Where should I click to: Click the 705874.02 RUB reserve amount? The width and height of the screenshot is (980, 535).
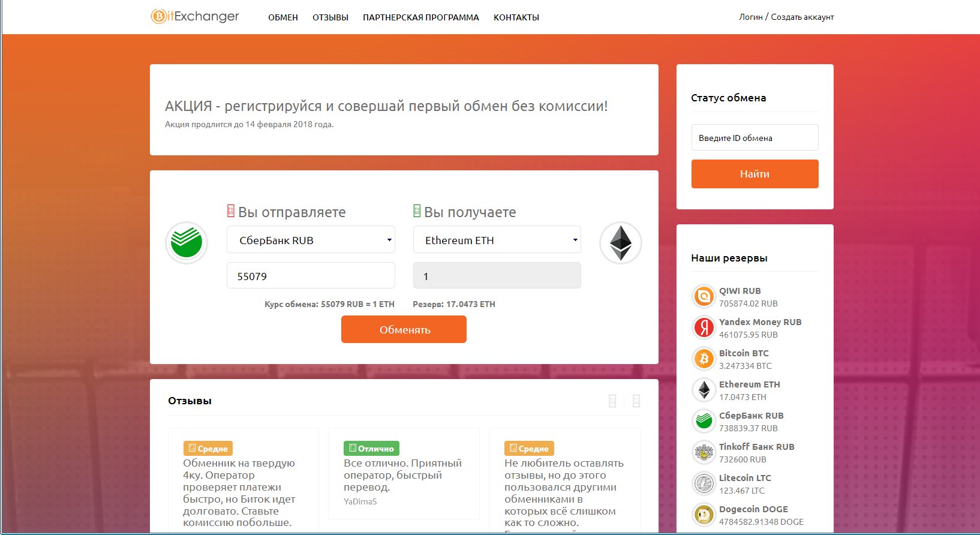point(748,303)
